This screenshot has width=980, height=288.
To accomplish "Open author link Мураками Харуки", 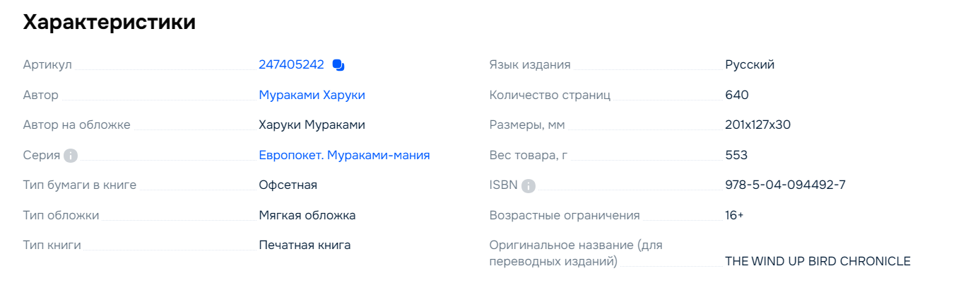I will click(312, 95).
